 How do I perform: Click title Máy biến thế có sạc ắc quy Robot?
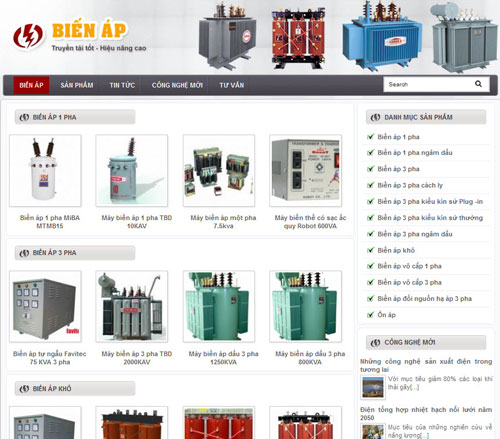point(310,222)
